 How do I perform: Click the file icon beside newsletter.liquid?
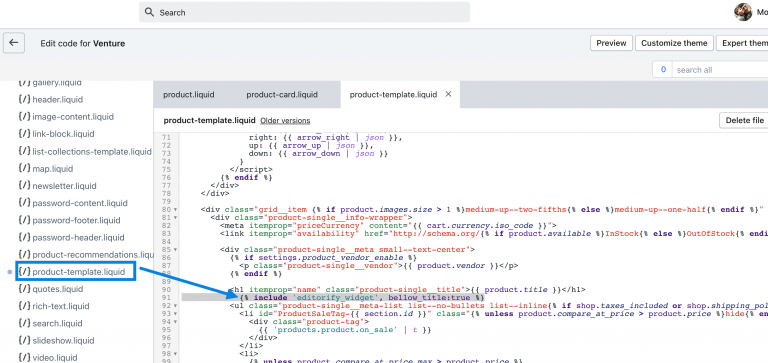24,186
